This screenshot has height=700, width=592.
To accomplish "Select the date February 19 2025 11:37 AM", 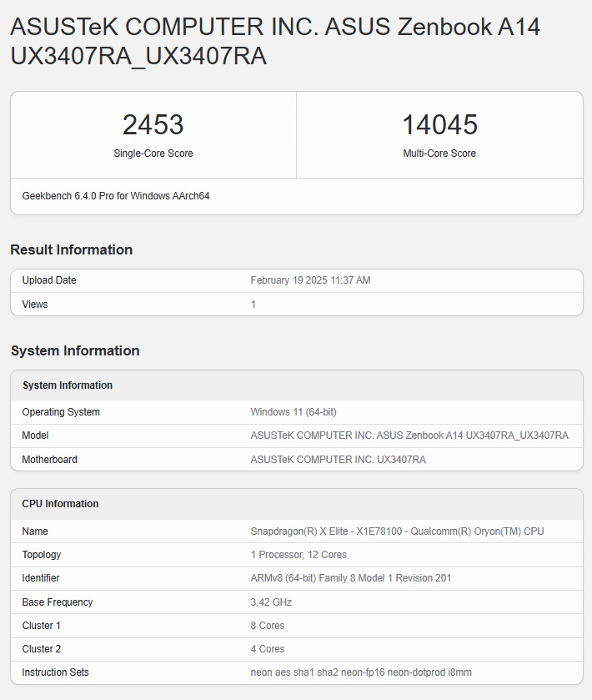I will click(x=310, y=280).
